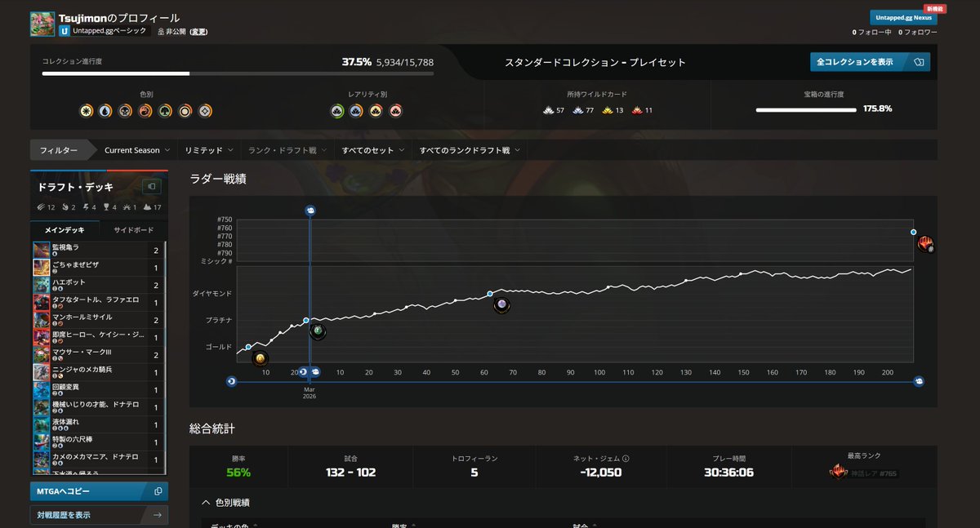980x528 pixels.
Task: Click the common rarity progress icon
Action: pyautogui.click(x=336, y=110)
